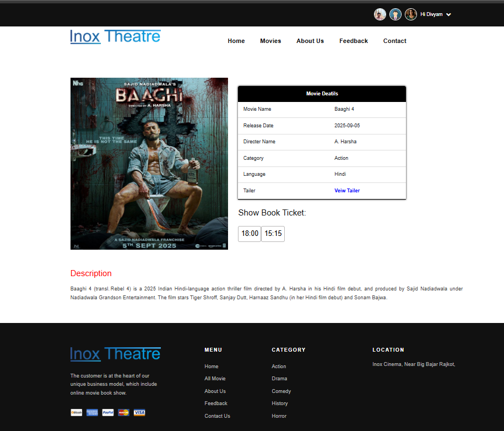Viewport: 504px width, 431px height.
Task: Go to About Us in top navigation
Action: [310, 41]
